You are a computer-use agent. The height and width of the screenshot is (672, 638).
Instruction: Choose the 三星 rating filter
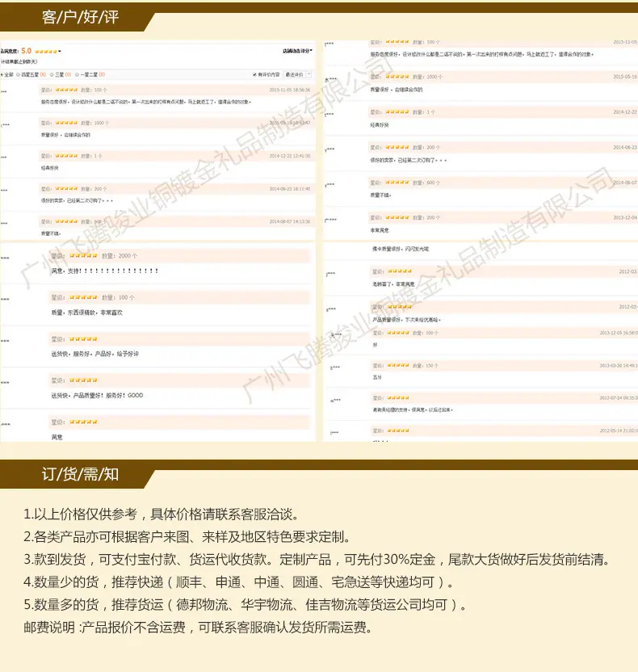click(52, 74)
